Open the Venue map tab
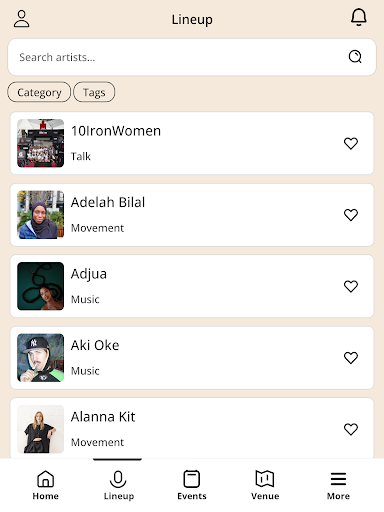The width and height of the screenshot is (384, 512). click(265, 485)
